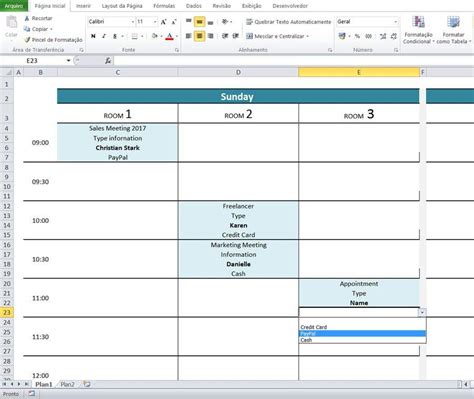Decrease font size with the small A icon
Image resolution: width=474 pixels, height=399 pixels.
[x=174, y=22]
